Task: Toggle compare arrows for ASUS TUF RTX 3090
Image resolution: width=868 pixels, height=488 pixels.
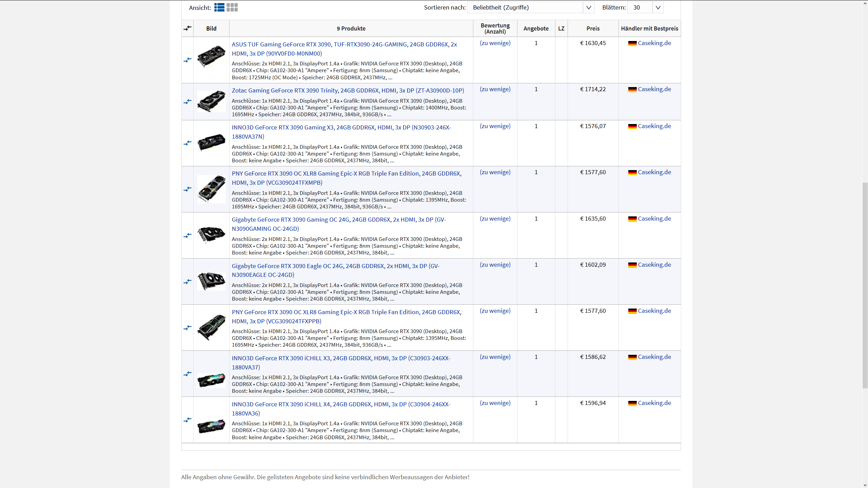Action: pyautogui.click(x=188, y=60)
